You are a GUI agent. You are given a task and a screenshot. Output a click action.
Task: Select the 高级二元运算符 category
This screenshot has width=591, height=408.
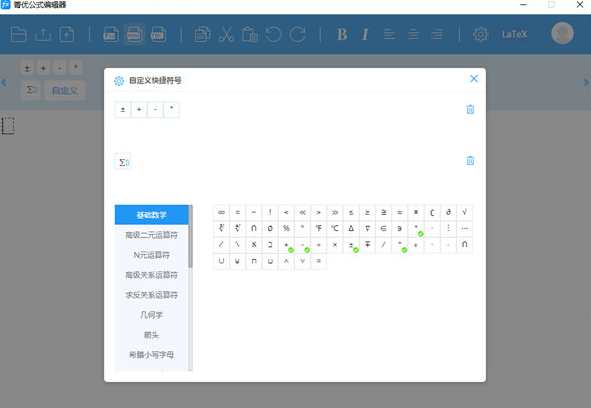click(x=152, y=235)
